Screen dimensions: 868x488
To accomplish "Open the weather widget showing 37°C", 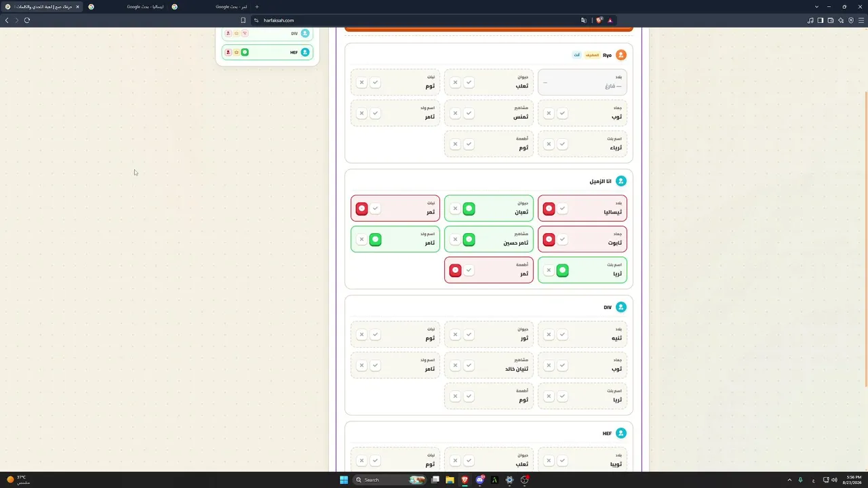I will click(19, 480).
